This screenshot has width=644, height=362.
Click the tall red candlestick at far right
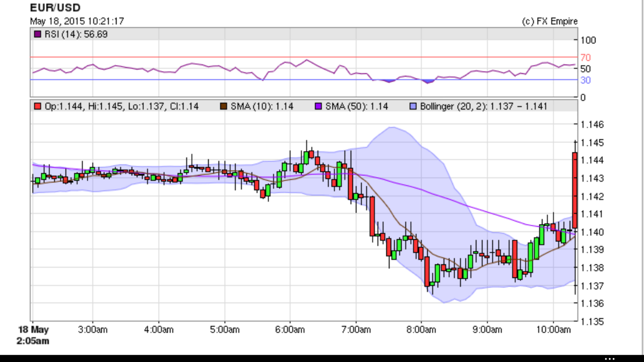(575, 189)
